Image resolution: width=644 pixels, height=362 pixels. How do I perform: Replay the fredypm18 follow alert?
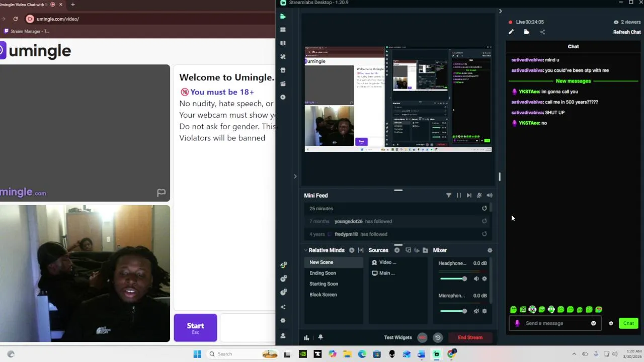(485, 234)
